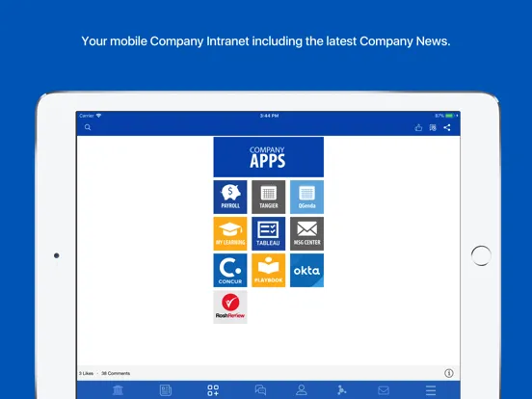Open the My Learning app tile

click(x=230, y=233)
